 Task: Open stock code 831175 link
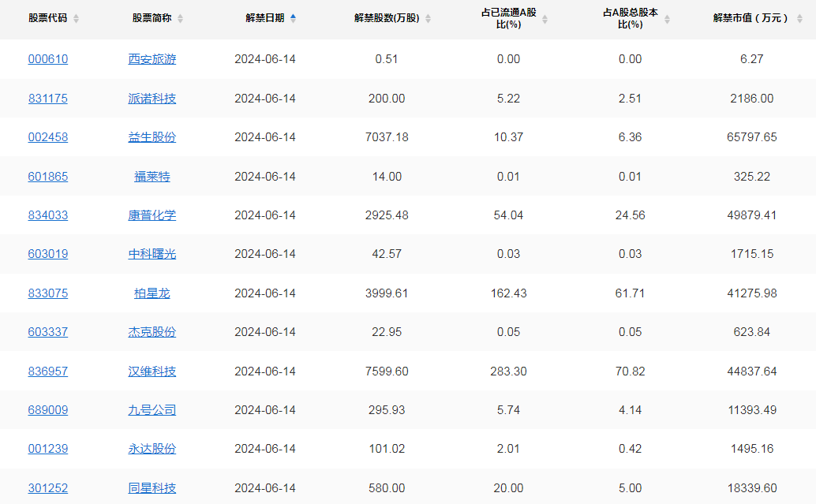[48, 99]
